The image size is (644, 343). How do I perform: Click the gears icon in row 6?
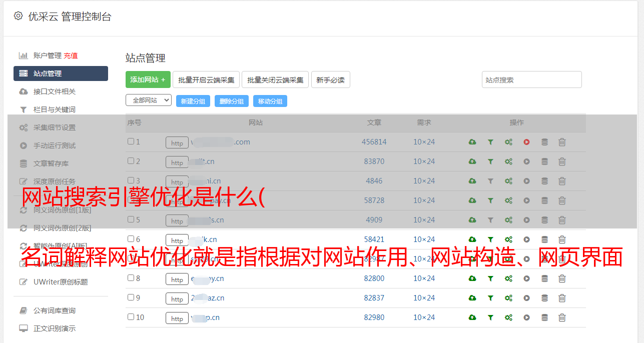508,239
